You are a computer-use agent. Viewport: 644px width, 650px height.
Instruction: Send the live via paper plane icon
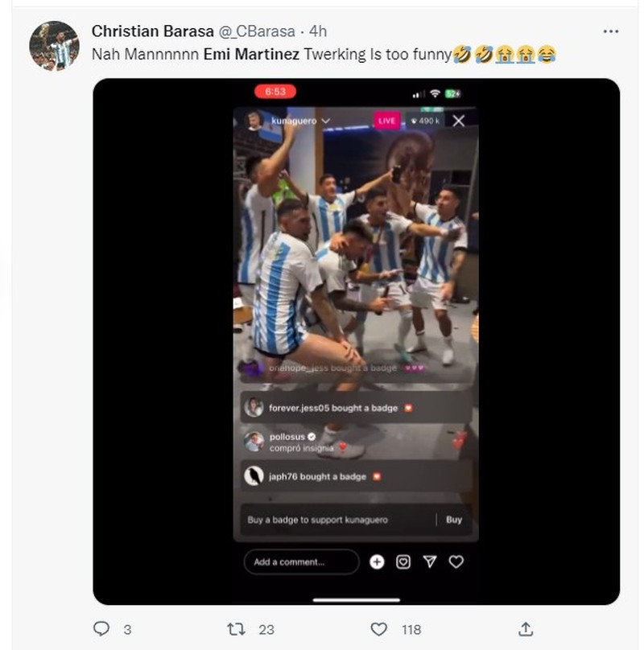(x=430, y=562)
